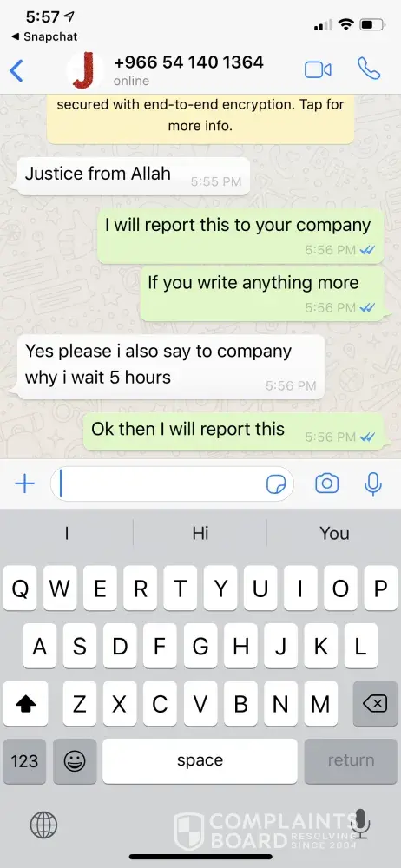Tap the return key

351,761
